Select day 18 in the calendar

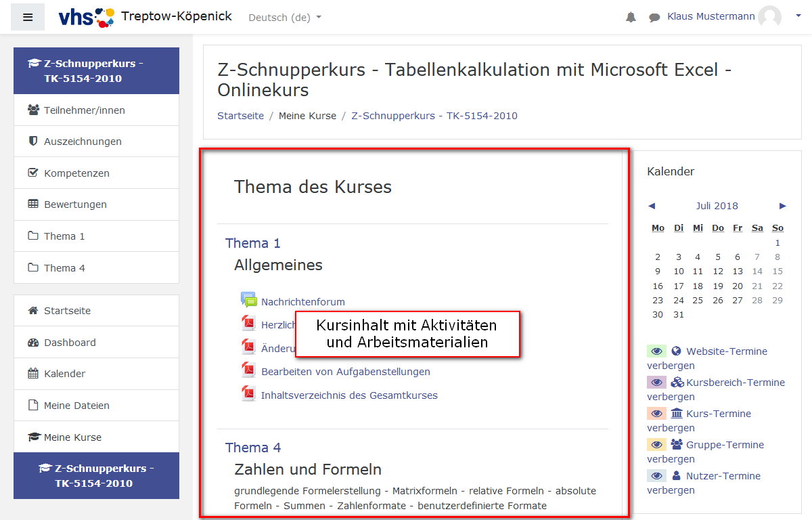(698, 286)
